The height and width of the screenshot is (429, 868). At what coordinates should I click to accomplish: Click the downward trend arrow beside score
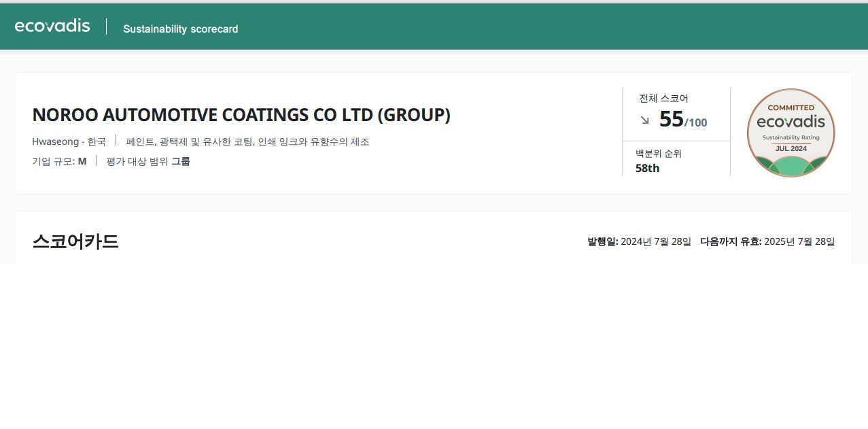coord(645,120)
